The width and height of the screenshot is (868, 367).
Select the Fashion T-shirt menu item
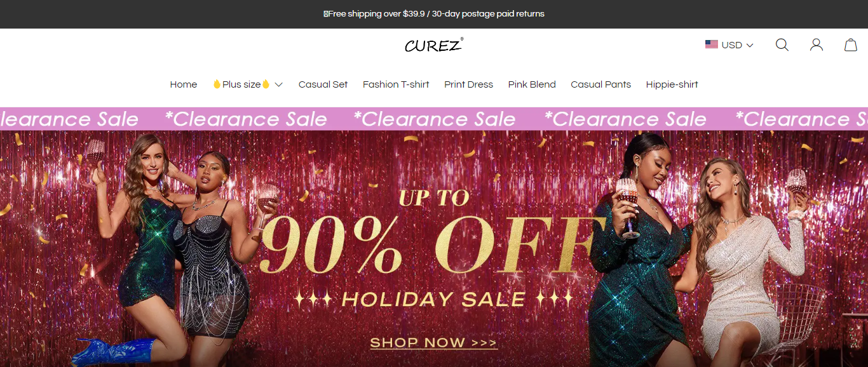pyautogui.click(x=396, y=84)
